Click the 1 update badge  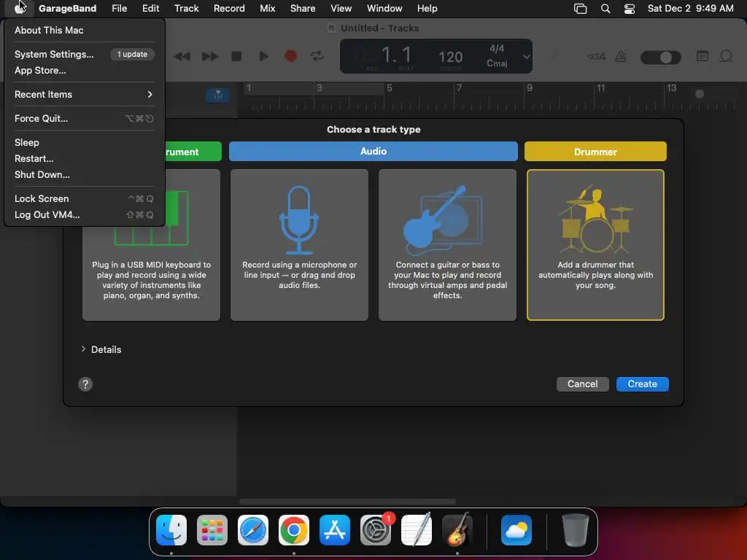pyautogui.click(x=133, y=54)
